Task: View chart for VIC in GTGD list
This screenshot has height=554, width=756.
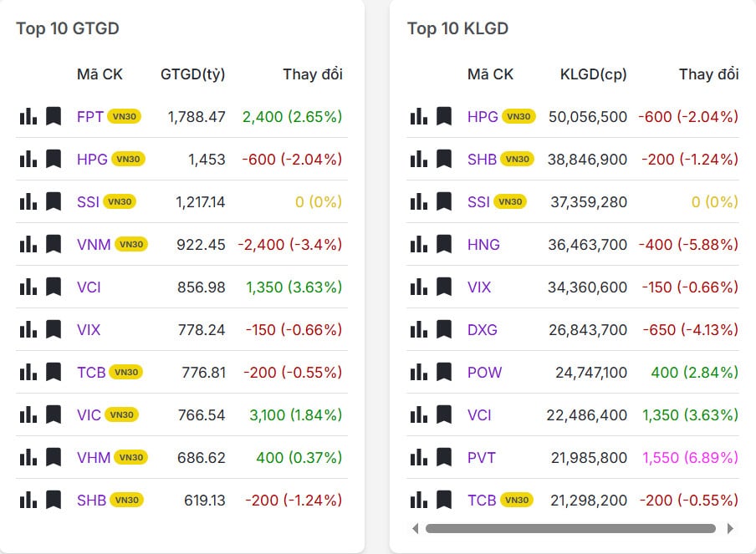Action: pos(28,414)
